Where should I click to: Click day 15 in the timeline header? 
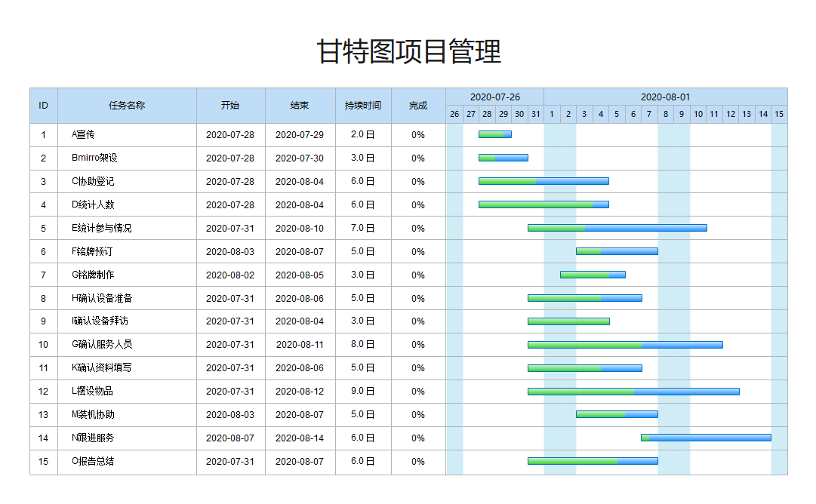coord(778,114)
